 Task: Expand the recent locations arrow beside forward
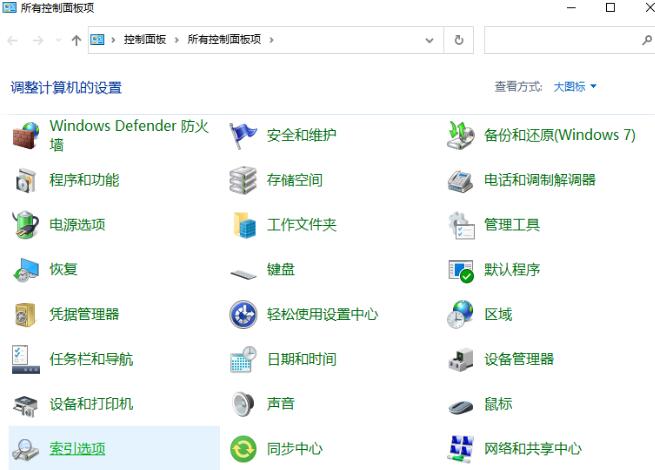58,40
